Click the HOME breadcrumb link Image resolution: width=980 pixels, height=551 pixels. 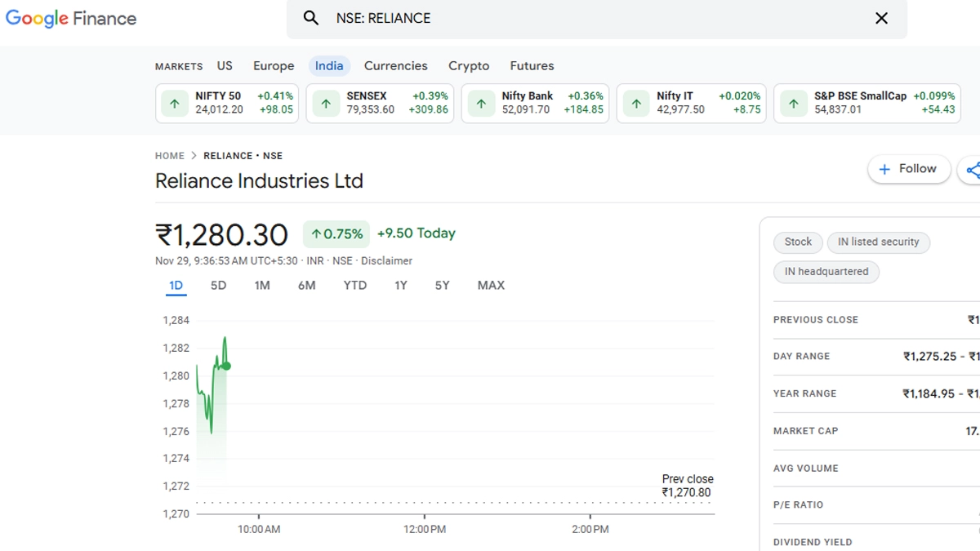click(170, 156)
